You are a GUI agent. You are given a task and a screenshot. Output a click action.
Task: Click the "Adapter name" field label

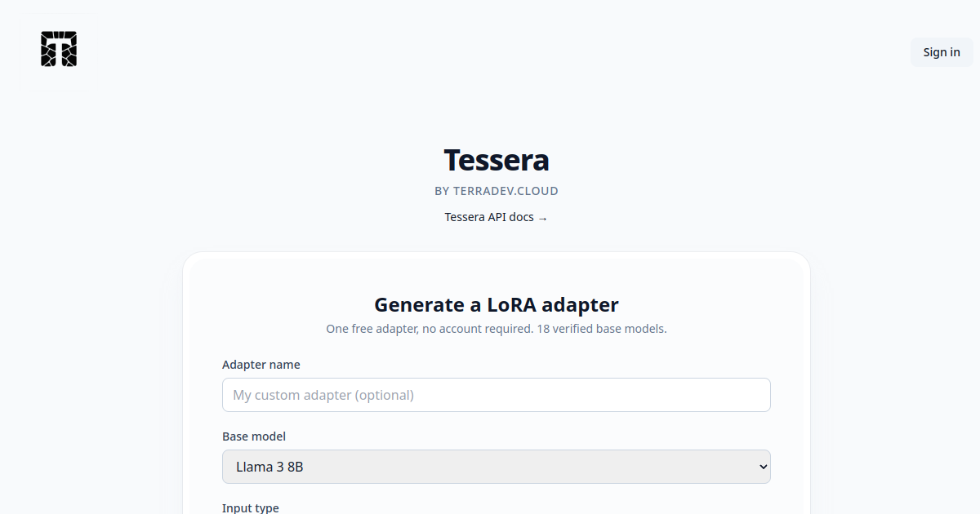coord(261,365)
